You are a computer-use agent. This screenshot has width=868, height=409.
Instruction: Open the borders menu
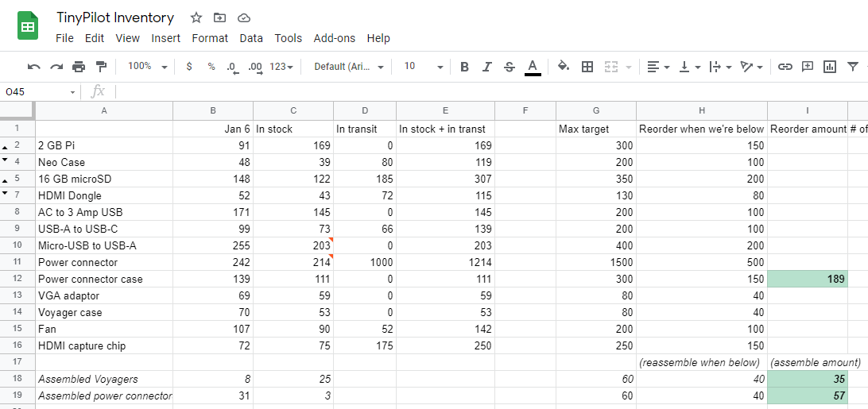coord(587,67)
